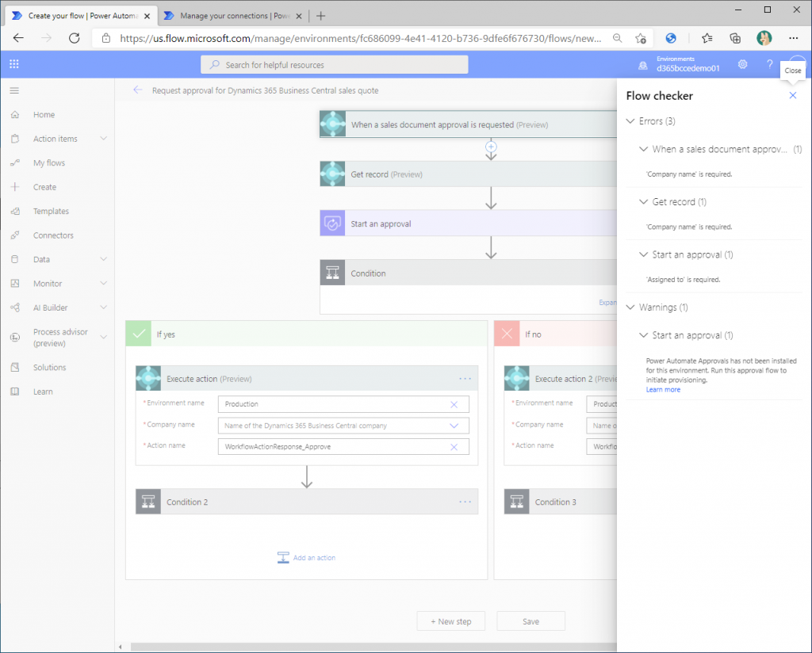Click the Start an approval icon

[x=332, y=223]
